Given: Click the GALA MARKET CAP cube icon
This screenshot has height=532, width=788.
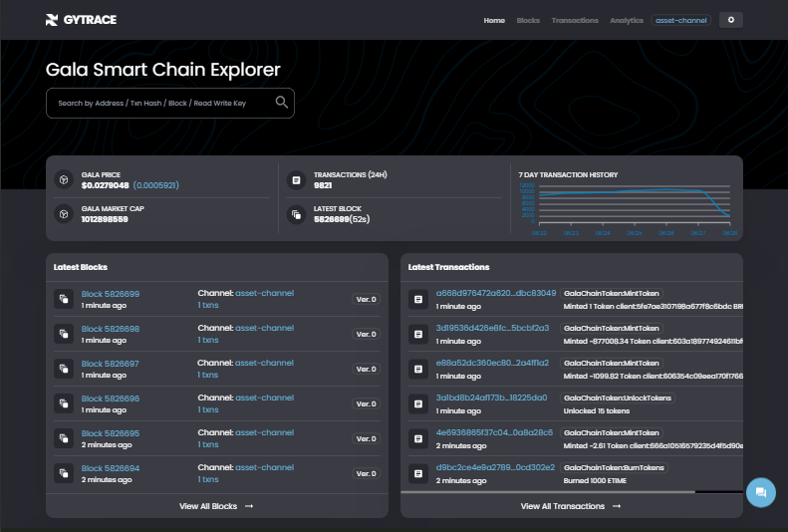Looking at the screenshot, I should 64,214.
